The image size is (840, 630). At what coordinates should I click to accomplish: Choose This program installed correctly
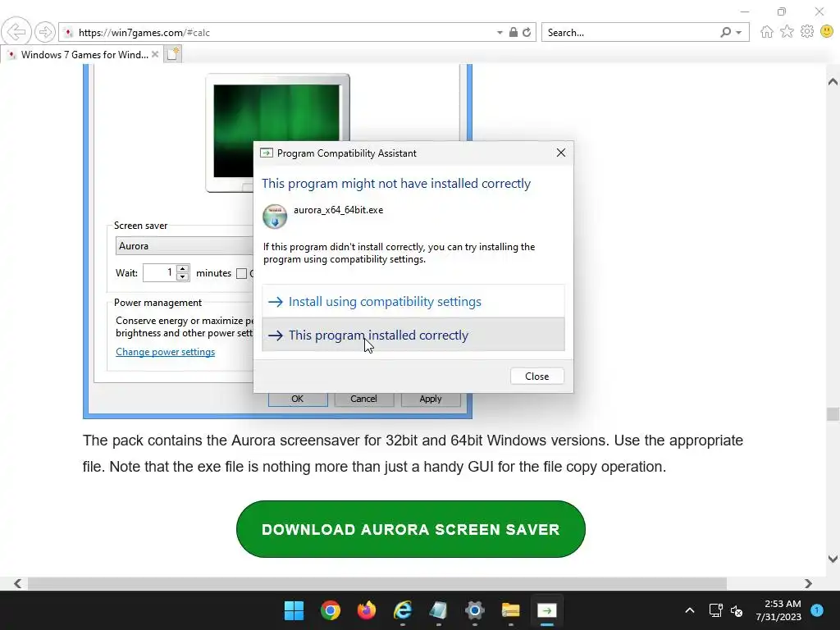pyautogui.click(x=413, y=335)
